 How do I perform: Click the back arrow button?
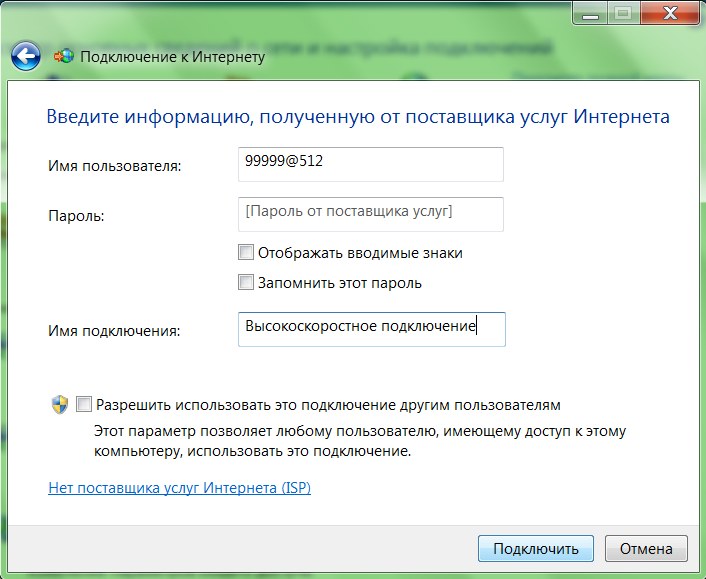26,55
